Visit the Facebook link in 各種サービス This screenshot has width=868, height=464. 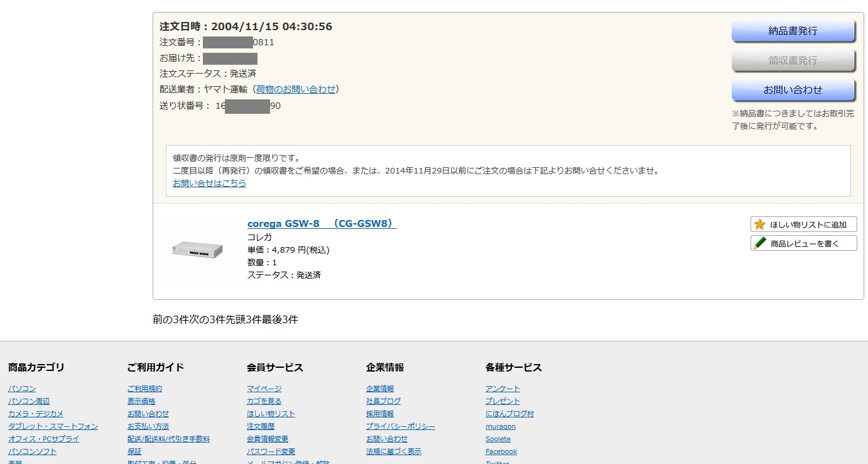tap(501, 451)
